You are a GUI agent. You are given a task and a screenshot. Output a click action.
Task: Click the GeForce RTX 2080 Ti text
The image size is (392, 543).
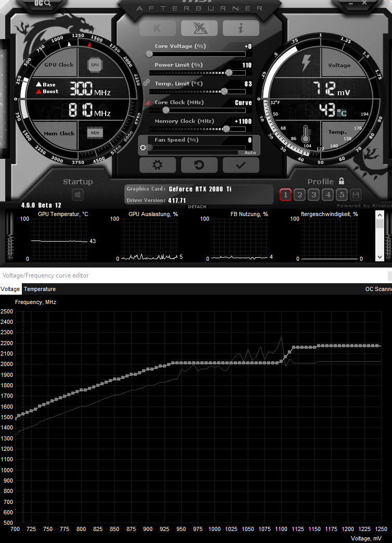tap(200, 189)
